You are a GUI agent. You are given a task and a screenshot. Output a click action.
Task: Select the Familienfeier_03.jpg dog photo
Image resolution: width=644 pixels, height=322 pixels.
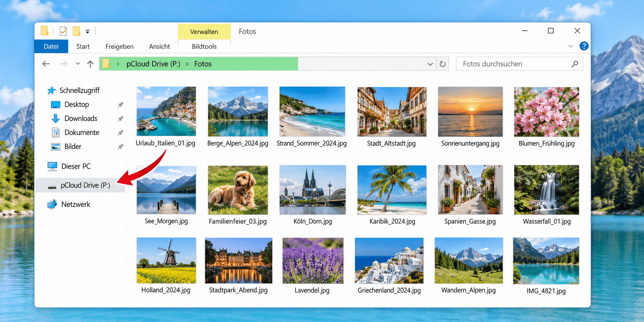[238, 190]
